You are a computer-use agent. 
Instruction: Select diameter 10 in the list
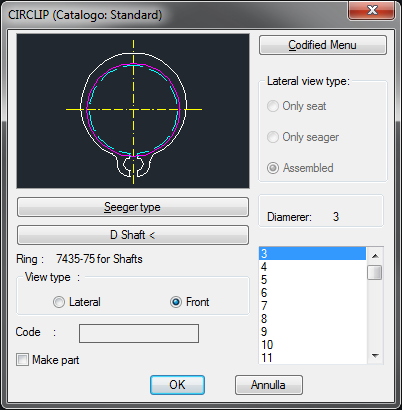(x=312, y=345)
